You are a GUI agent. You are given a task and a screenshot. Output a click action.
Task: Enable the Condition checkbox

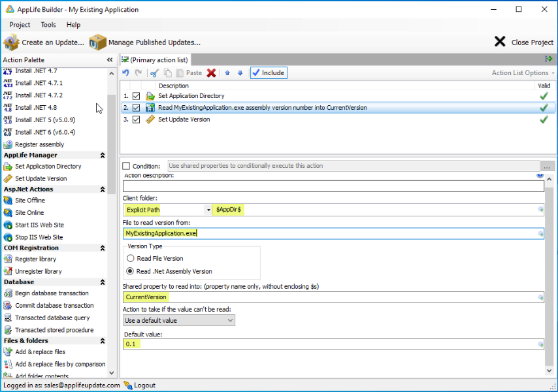click(126, 166)
